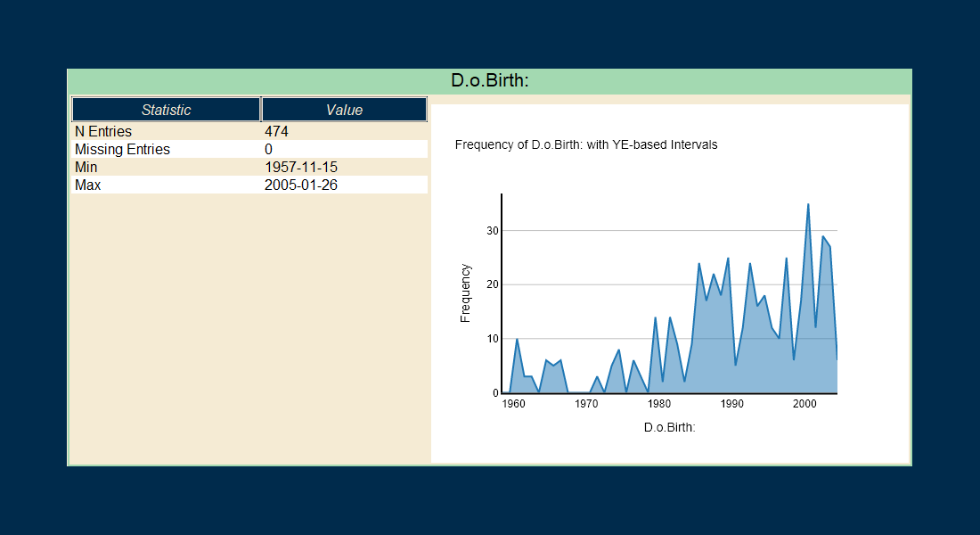The width and height of the screenshot is (980, 535).
Task: Click the 2000 x-axis tick label
Action: (x=804, y=404)
